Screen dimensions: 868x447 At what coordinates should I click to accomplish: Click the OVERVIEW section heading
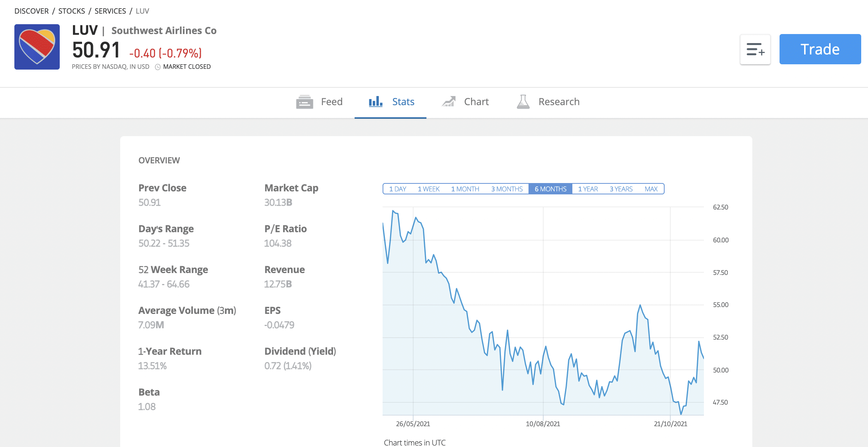pos(159,160)
